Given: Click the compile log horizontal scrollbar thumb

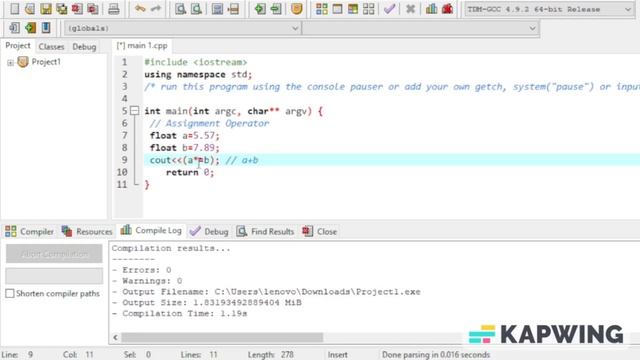Looking at the screenshot, I should click(222, 338).
